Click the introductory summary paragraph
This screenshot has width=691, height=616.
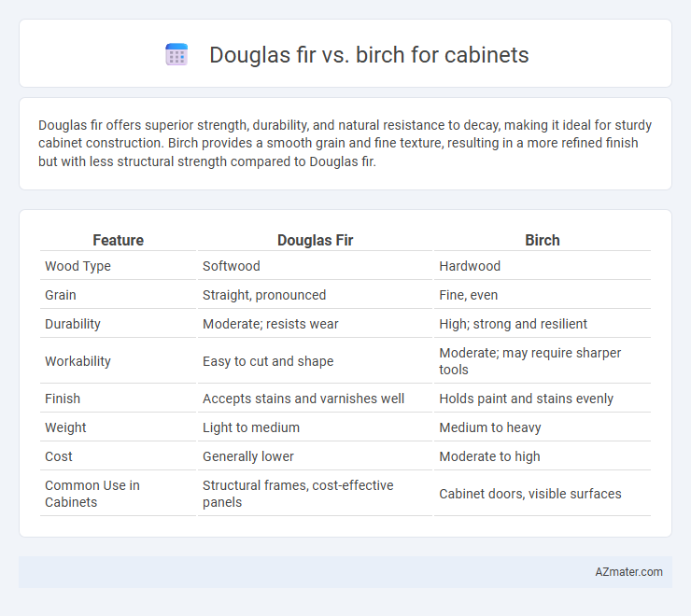coord(345,143)
